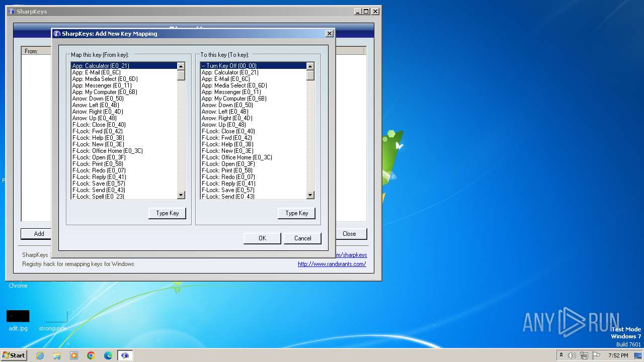Click the Start button
Viewport: 644px width, 362px height.
pyautogui.click(x=14, y=355)
